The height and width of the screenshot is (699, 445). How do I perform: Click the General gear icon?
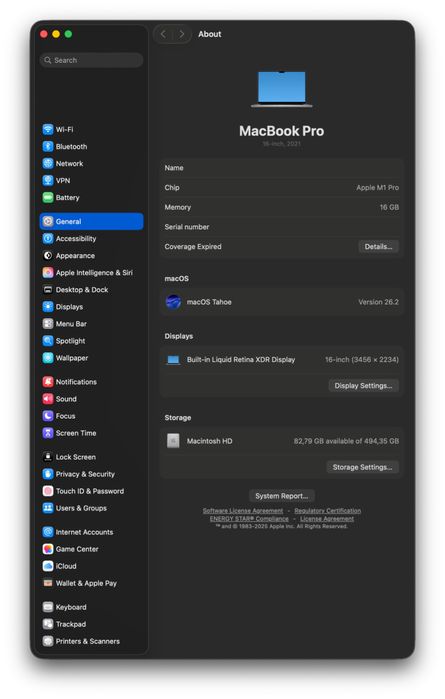coord(48,221)
